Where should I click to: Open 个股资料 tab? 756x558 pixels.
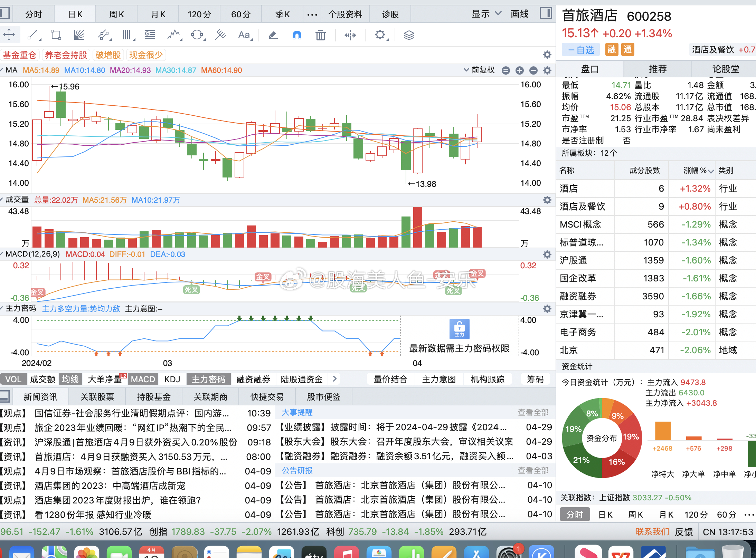(345, 15)
